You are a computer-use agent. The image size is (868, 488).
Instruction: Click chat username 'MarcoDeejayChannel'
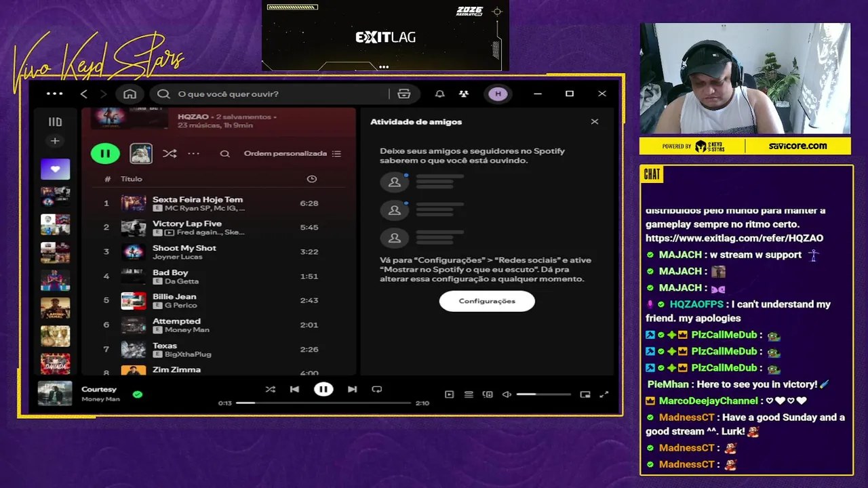pyautogui.click(x=709, y=401)
